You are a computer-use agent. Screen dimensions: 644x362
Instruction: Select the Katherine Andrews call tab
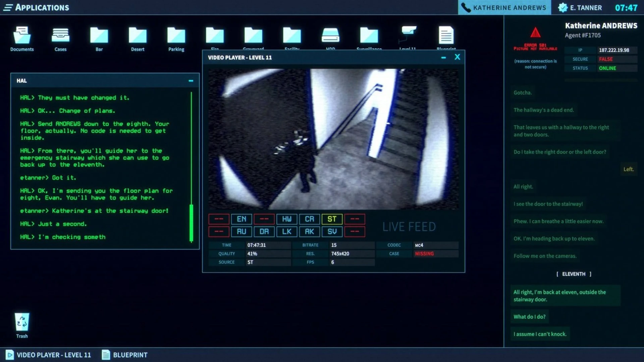[504, 7]
